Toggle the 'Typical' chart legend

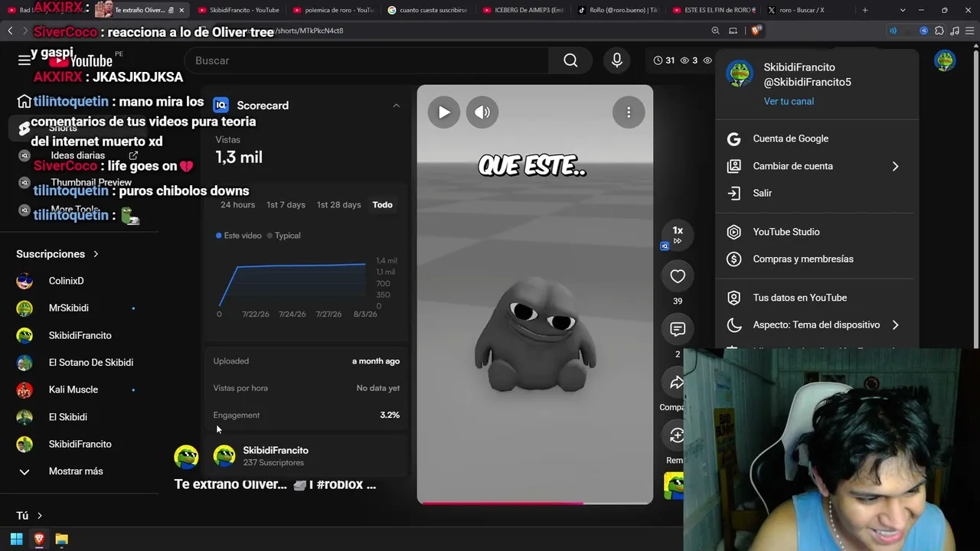click(x=284, y=236)
